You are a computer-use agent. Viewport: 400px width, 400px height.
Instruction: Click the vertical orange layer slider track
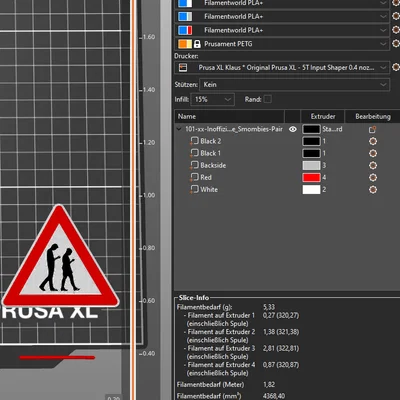[134, 200]
